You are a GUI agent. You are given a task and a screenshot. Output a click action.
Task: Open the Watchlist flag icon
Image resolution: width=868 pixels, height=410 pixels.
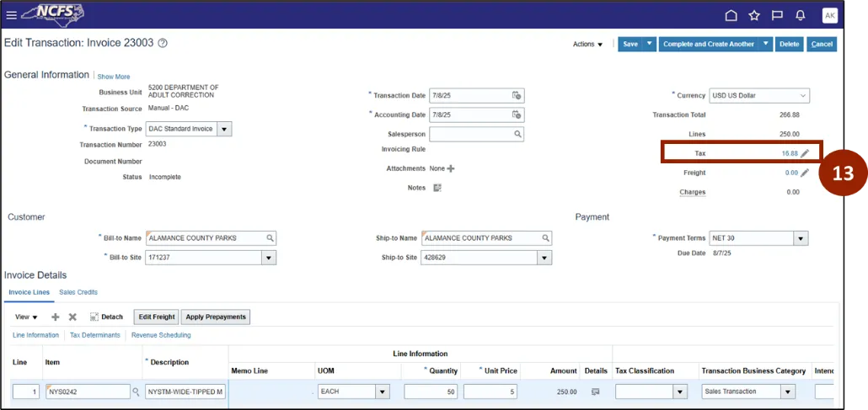(x=777, y=15)
